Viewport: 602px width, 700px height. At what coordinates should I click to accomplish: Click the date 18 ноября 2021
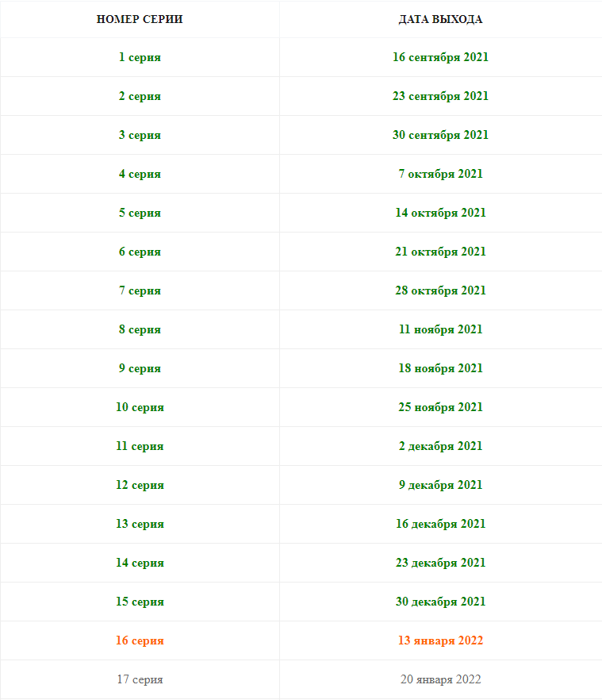click(440, 368)
